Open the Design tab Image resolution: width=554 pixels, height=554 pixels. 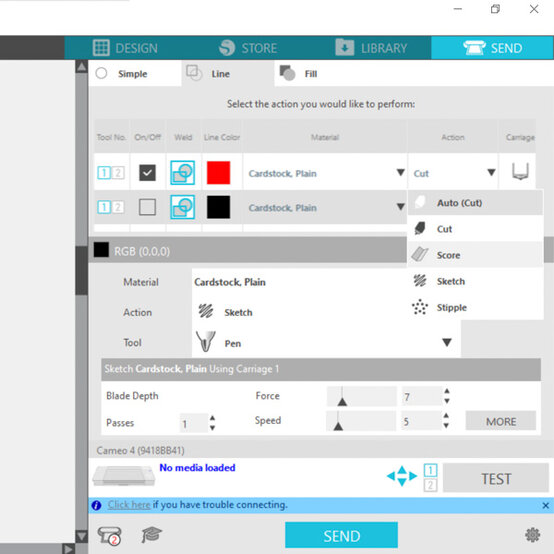125,48
